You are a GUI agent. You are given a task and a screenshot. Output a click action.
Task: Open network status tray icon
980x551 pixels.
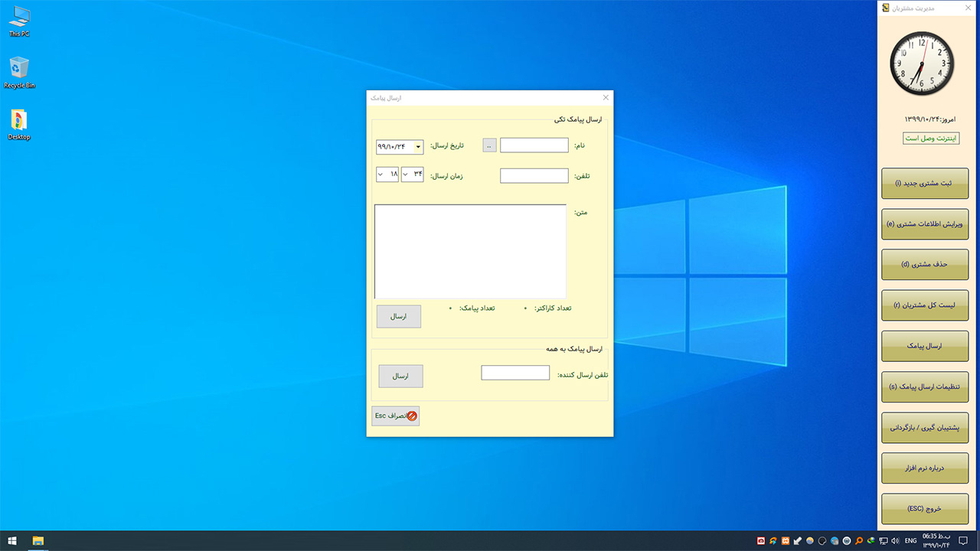(884, 541)
